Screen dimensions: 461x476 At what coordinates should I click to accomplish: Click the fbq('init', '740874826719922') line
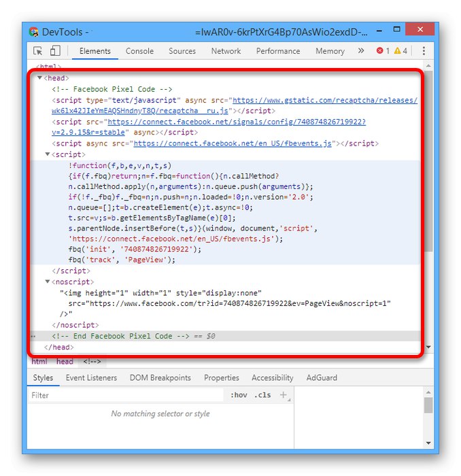(135, 250)
